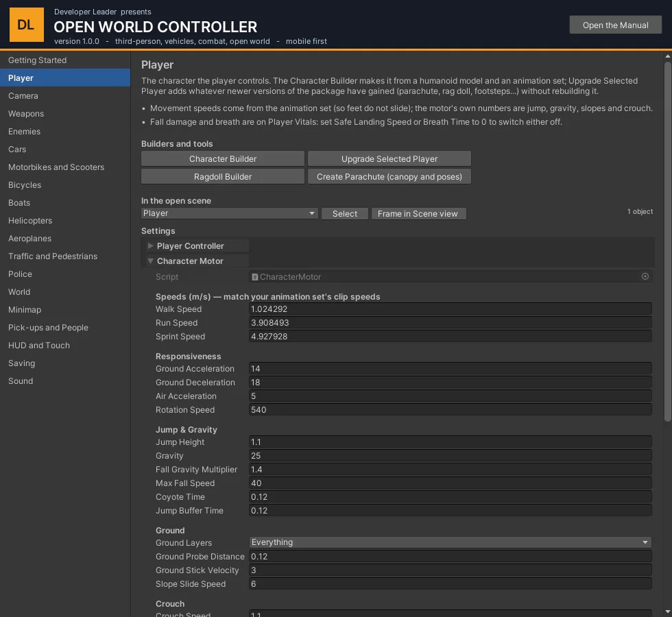Click the Walk Speed input field
This screenshot has width=672, height=617.
450,309
